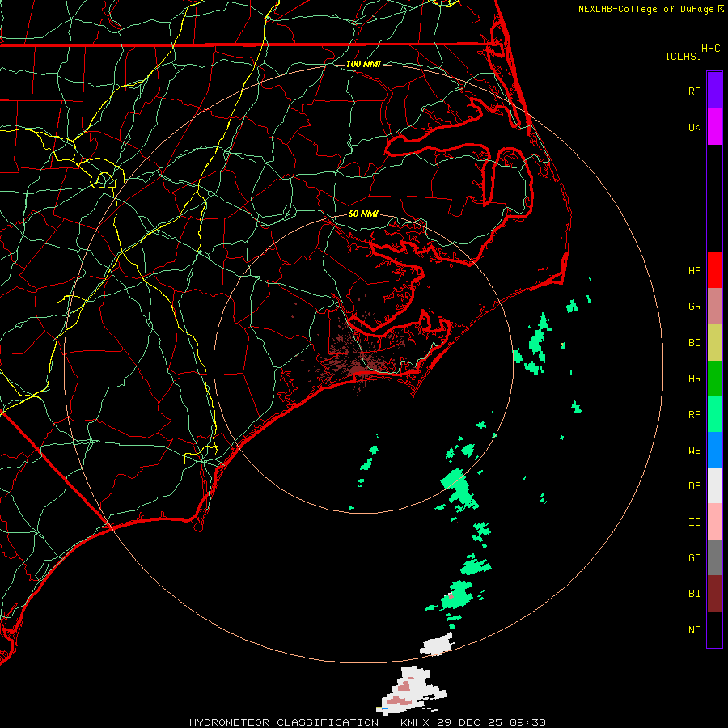Click the BD legend label
The image size is (728, 728).
click(x=694, y=343)
